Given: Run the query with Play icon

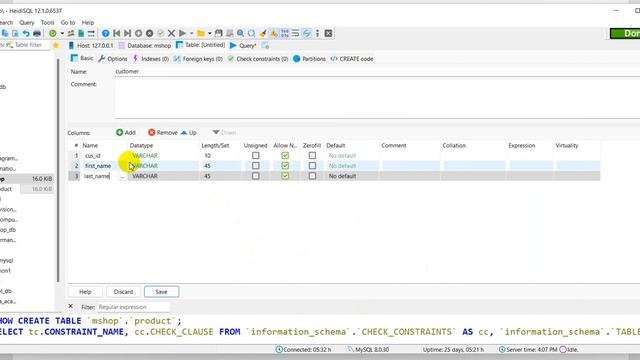Looking at the screenshot, I should [182, 33].
